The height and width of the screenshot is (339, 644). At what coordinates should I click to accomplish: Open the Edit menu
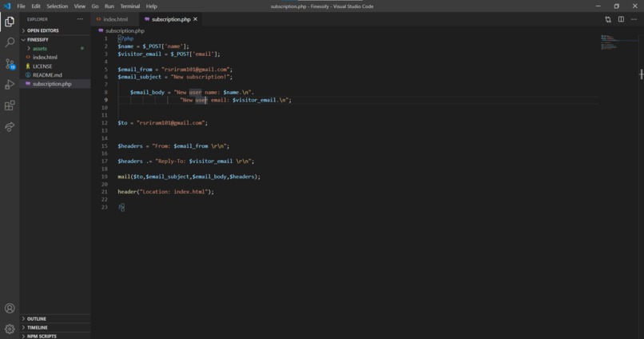(x=36, y=6)
